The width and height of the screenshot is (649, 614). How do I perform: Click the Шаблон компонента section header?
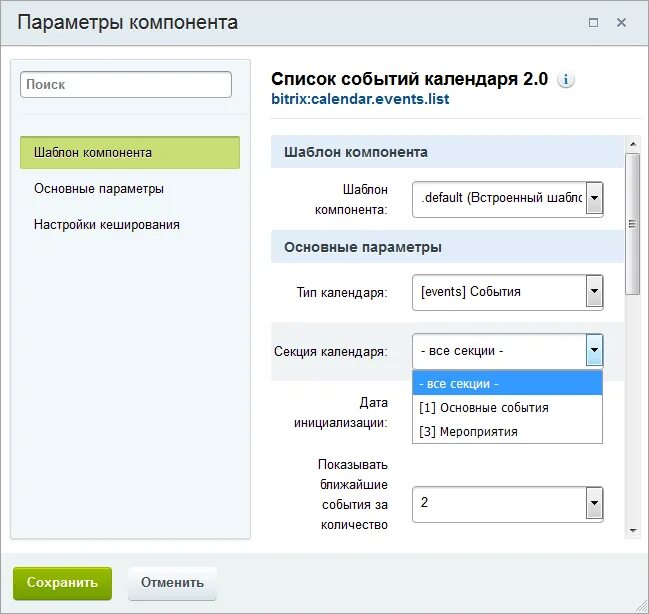(447, 152)
